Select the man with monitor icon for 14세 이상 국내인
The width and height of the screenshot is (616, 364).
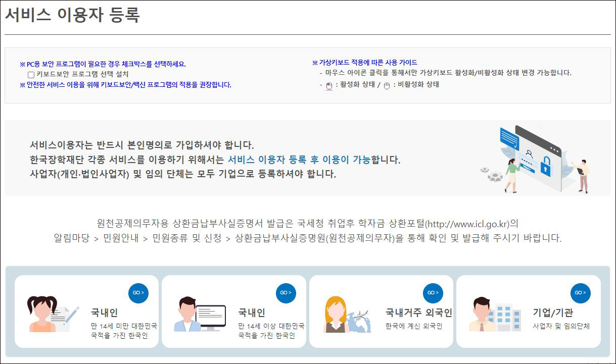point(199,314)
